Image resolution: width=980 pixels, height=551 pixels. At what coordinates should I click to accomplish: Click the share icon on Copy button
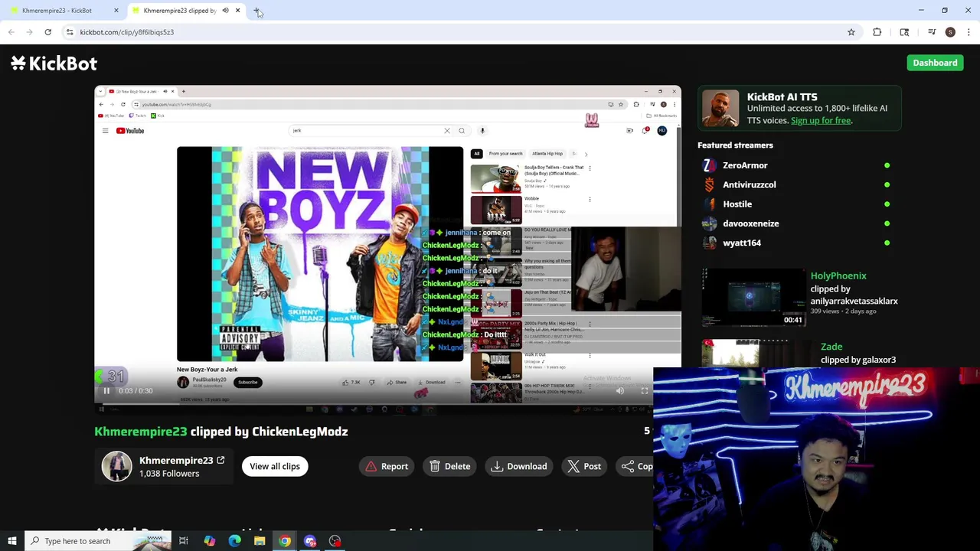coord(628,466)
